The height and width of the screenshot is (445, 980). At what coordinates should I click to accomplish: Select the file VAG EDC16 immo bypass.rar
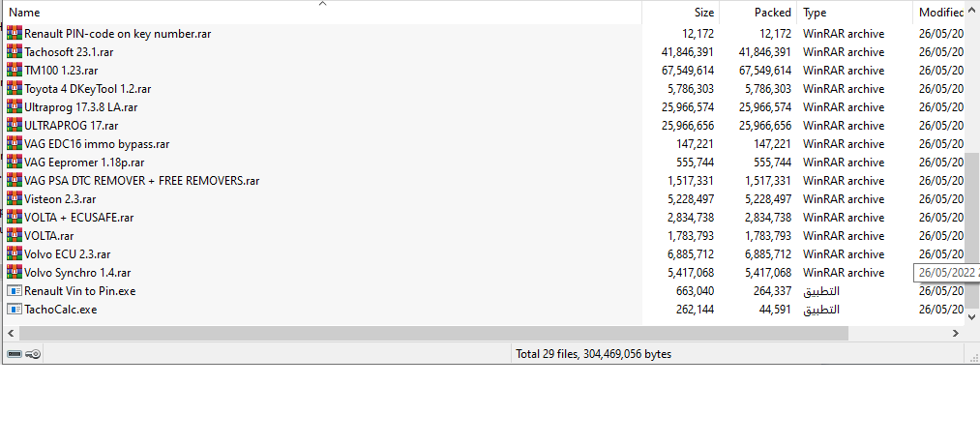(x=97, y=144)
